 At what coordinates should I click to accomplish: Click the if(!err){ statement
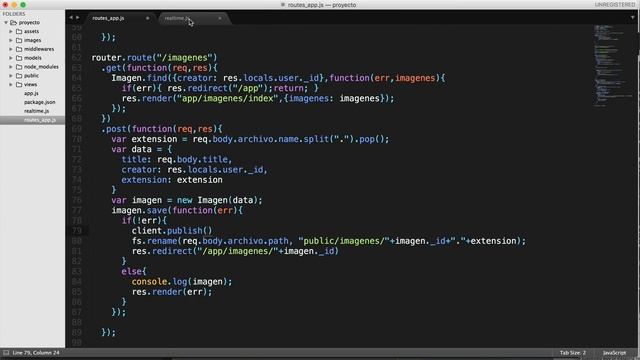144,220
